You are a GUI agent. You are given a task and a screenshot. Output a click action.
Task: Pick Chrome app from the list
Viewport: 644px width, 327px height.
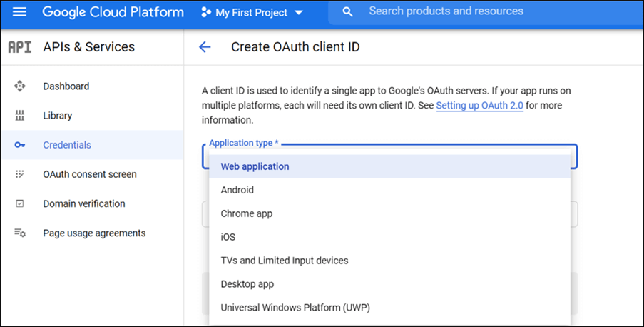point(247,213)
